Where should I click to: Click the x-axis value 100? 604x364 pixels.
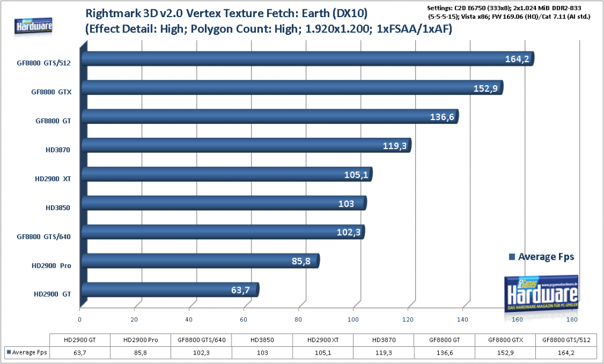click(354, 320)
